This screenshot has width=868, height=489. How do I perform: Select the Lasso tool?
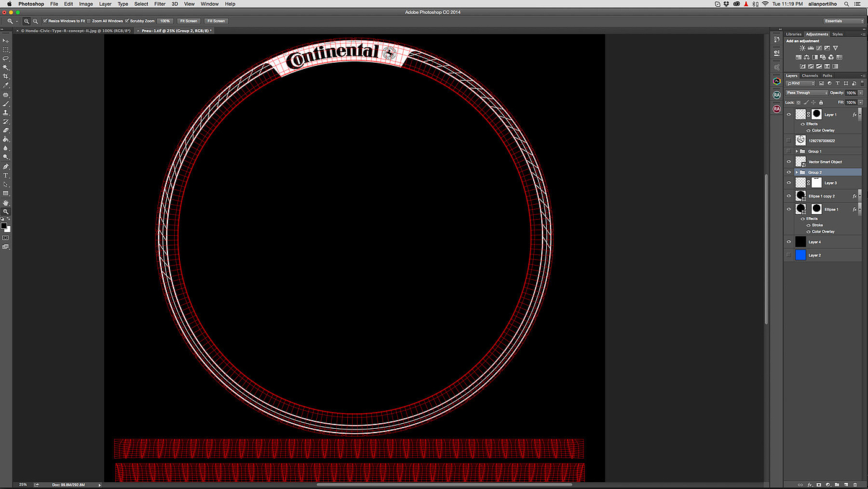(6, 58)
